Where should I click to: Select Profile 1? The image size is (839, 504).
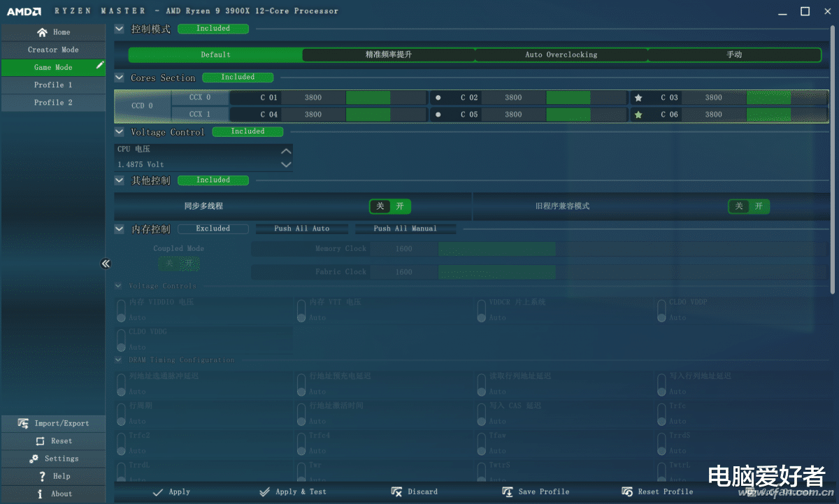(x=53, y=85)
